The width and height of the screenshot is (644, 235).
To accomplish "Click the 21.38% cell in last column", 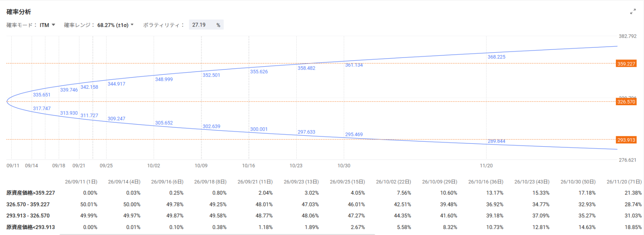I will pos(633,193).
